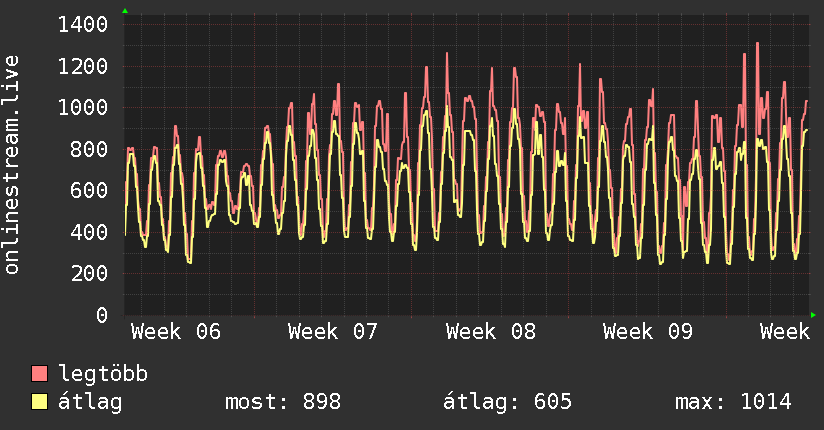Click the 400 y-axis label
The width and height of the screenshot is (824, 430).
click(x=89, y=232)
